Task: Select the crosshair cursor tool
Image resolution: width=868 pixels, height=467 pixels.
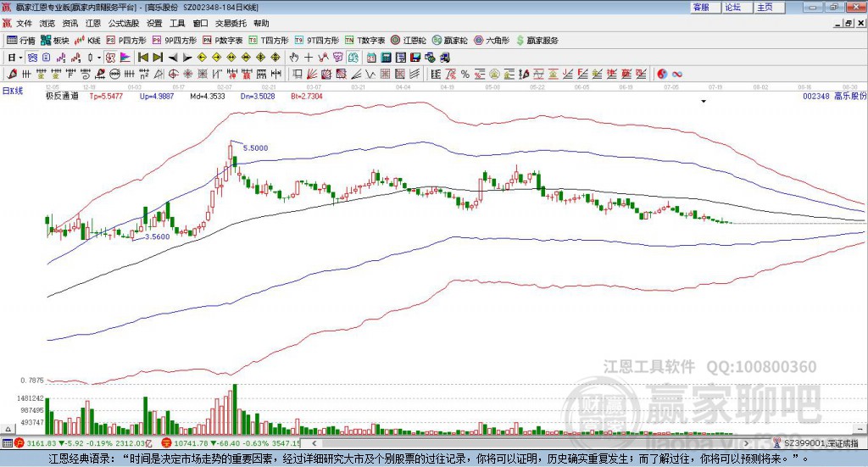Action: (x=309, y=58)
